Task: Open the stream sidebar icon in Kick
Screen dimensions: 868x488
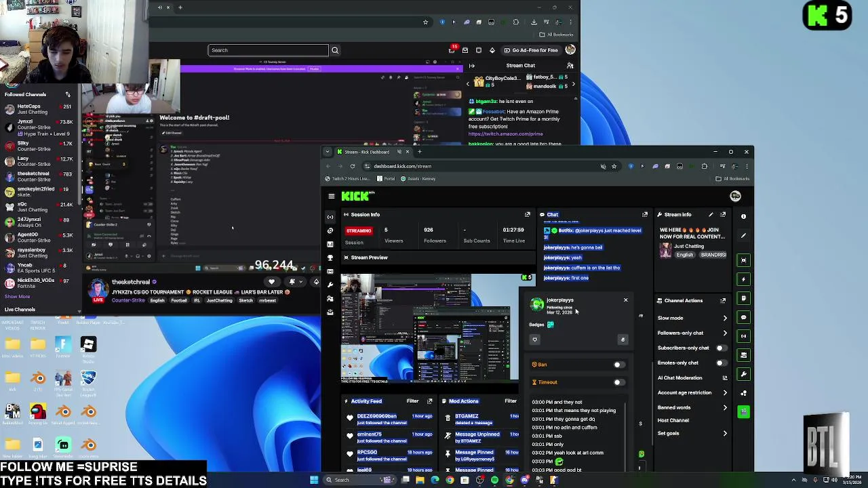Action: coord(330,217)
